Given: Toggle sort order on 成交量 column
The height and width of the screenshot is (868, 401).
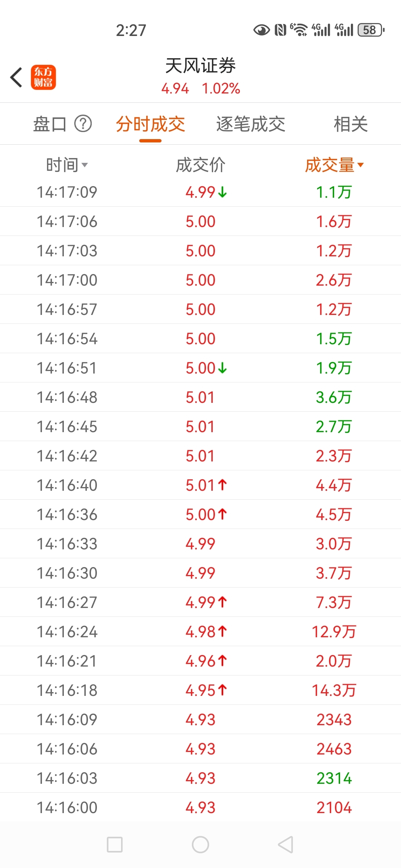Looking at the screenshot, I should [x=335, y=165].
